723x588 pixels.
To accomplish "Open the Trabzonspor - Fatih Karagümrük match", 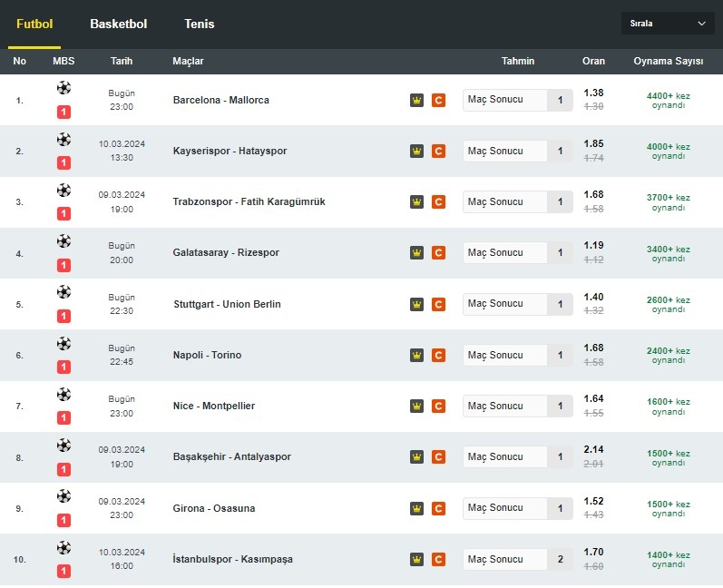I will coord(249,201).
